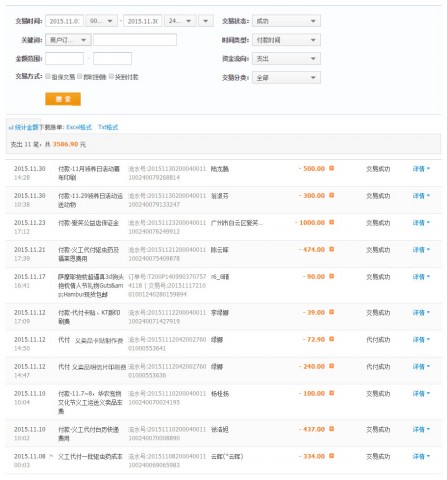
Task: Click the orange icon beside the -39.00 amount
Action: pyautogui.click(x=331, y=312)
